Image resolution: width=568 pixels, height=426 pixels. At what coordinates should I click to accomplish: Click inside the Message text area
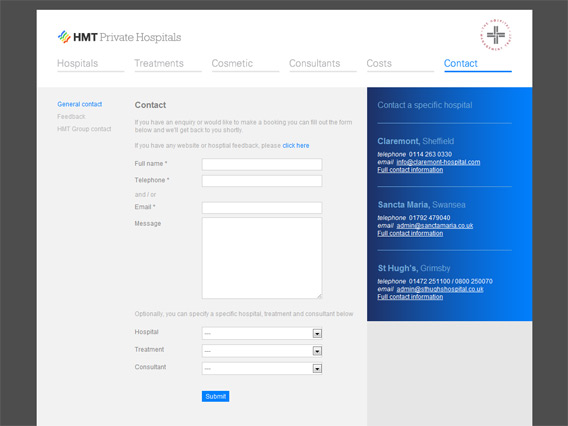[x=262, y=258]
